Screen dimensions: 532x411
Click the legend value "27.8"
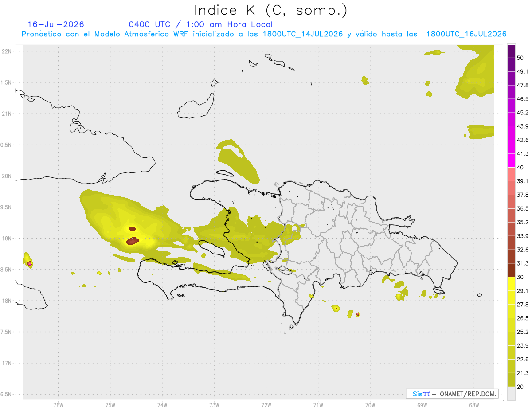pyautogui.click(x=523, y=305)
